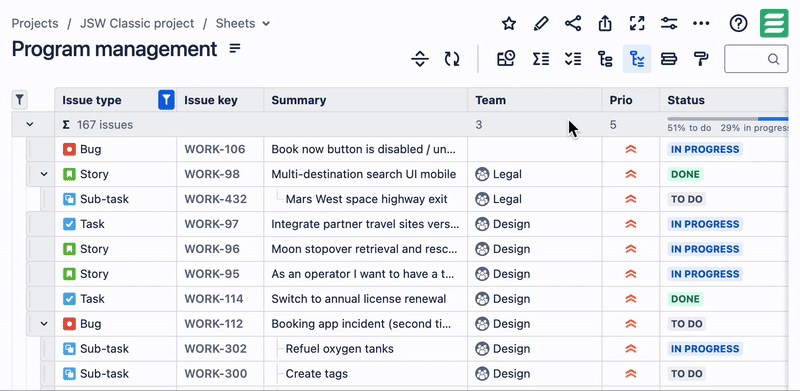Click the green app logo icon
The image size is (800, 391).
tap(774, 23)
